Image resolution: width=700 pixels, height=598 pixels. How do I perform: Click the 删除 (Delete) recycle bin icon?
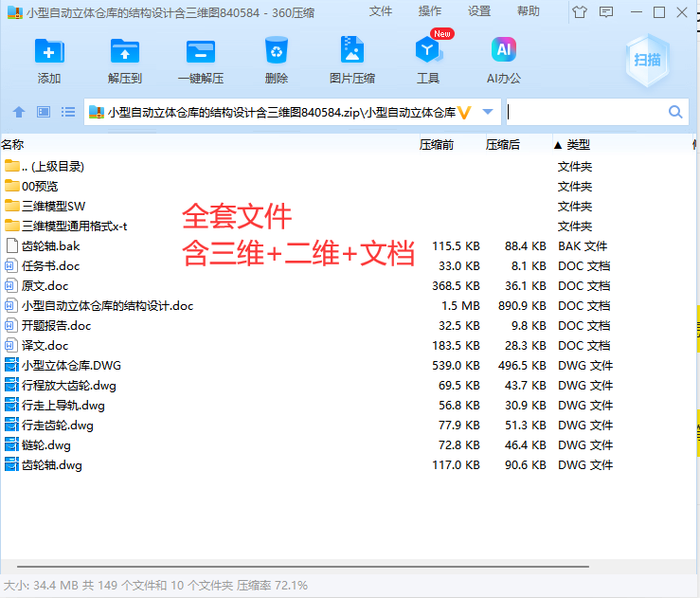(277, 50)
